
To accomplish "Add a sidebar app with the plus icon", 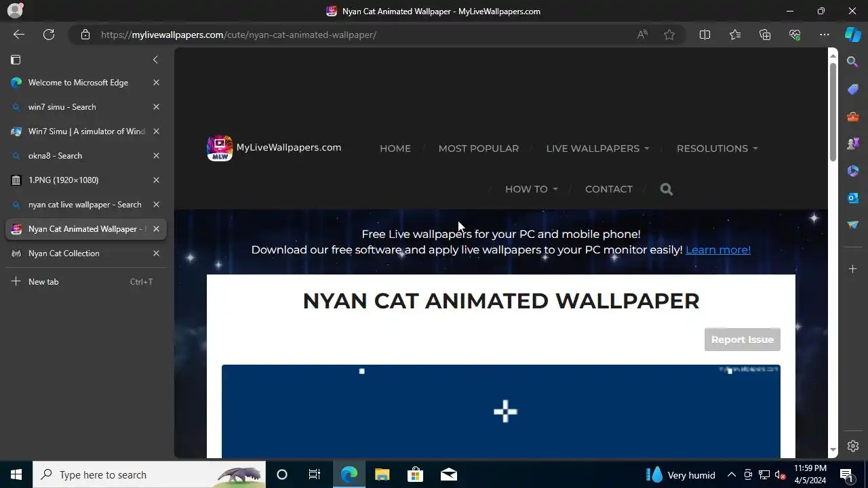I will (853, 269).
